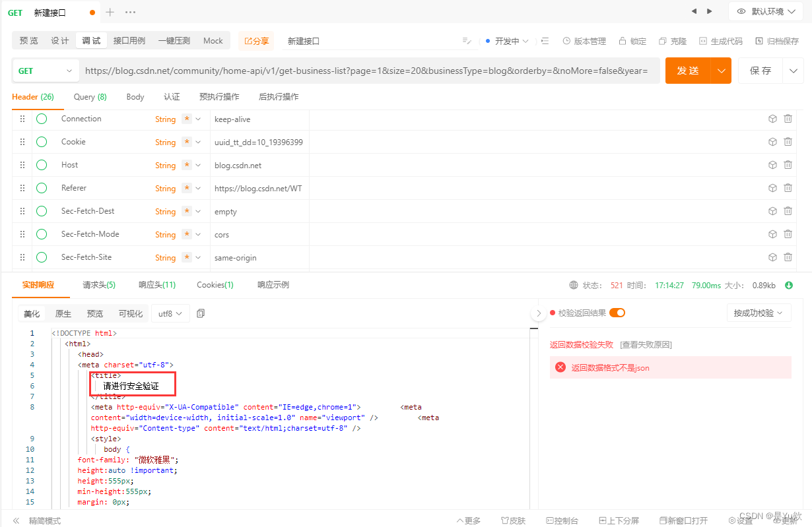The image size is (812, 527).
Task: Delete the Cookie header with its trash icon
Action: (788, 142)
